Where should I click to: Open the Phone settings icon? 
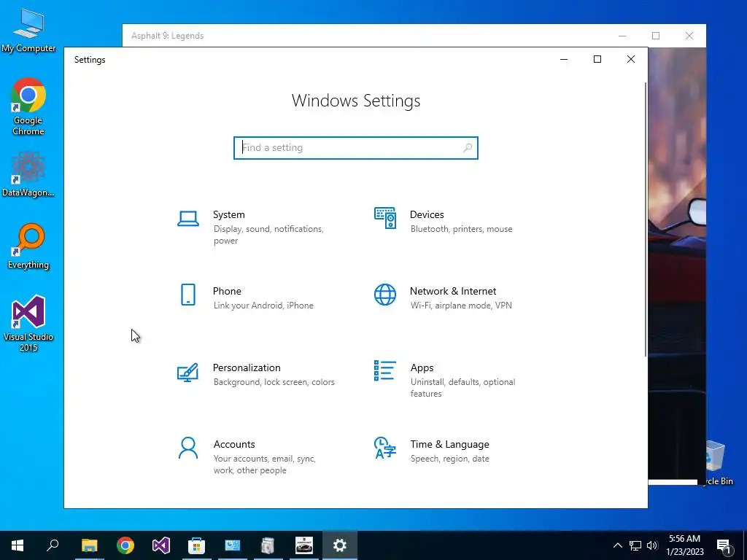(188, 295)
